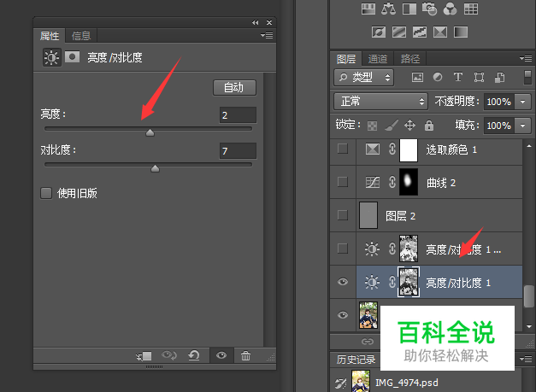
Task: Open the 类型 filter type dropdown
Action: [363, 78]
